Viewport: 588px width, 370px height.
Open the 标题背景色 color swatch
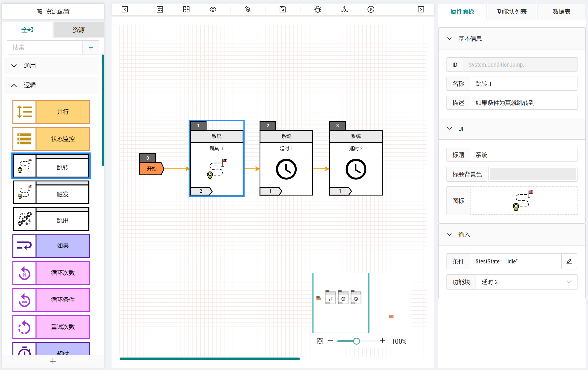pyautogui.click(x=533, y=174)
